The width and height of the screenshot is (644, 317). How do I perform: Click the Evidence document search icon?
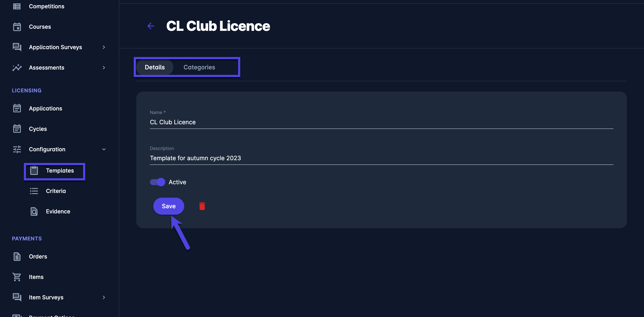[x=34, y=212]
